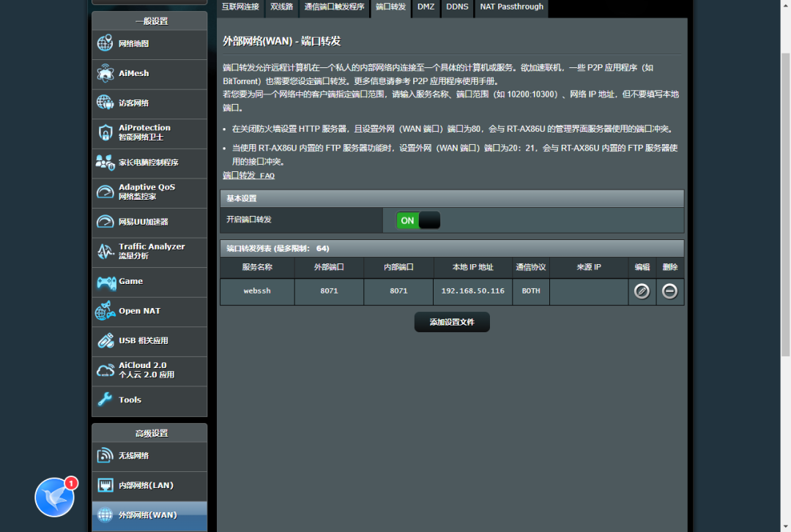Edit the webssh port forwarding rule
Viewport: 791px width, 532px height.
(x=641, y=291)
